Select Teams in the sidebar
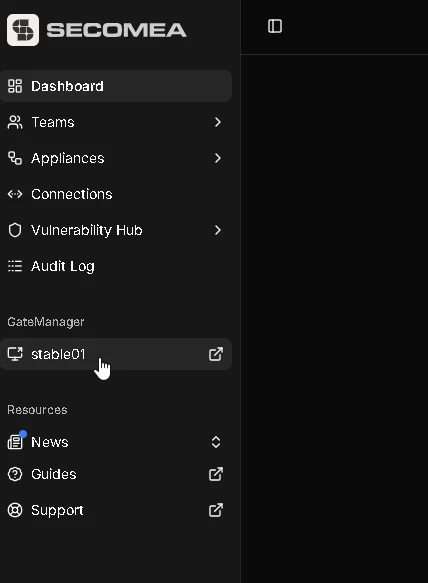This screenshot has width=428, height=583. pos(116,122)
